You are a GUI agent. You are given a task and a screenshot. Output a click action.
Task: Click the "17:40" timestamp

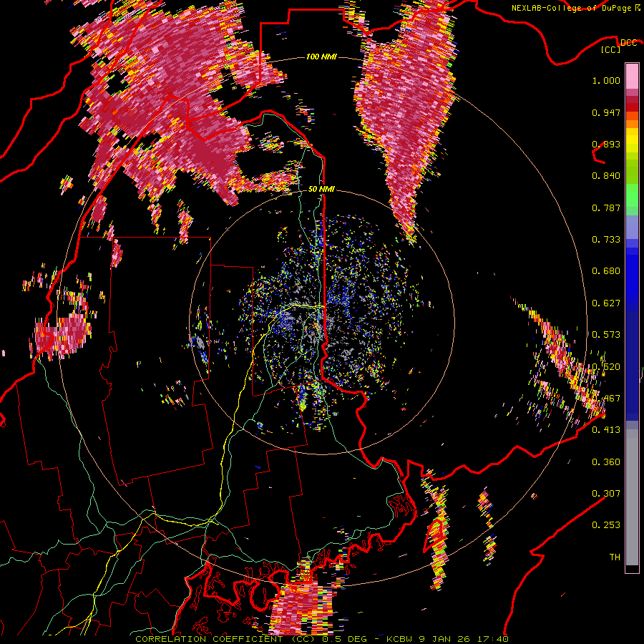coord(493,639)
